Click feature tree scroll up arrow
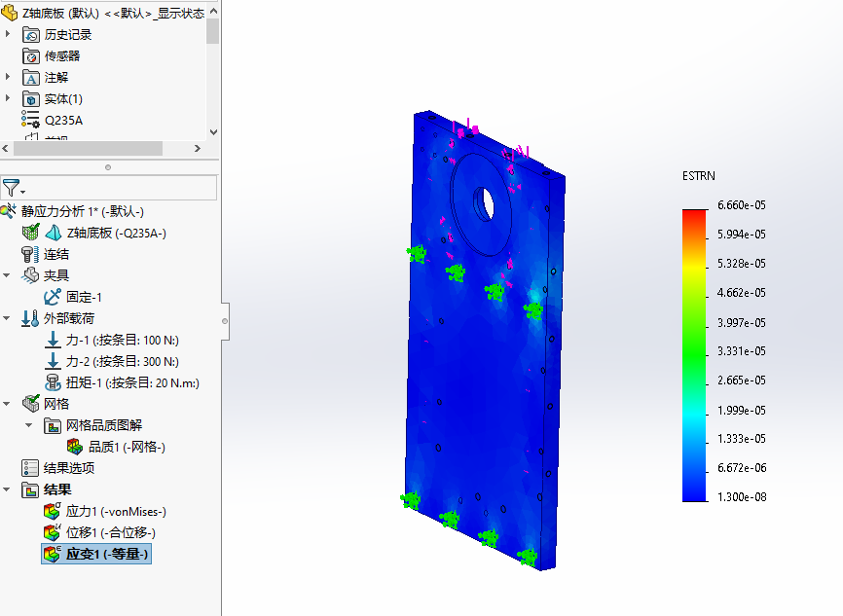This screenshot has width=843, height=616. click(213, 11)
